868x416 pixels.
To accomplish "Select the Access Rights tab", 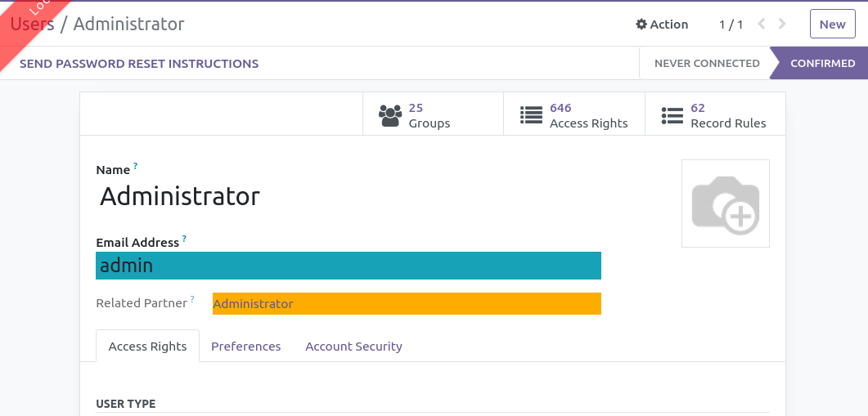I will (147, 347).
